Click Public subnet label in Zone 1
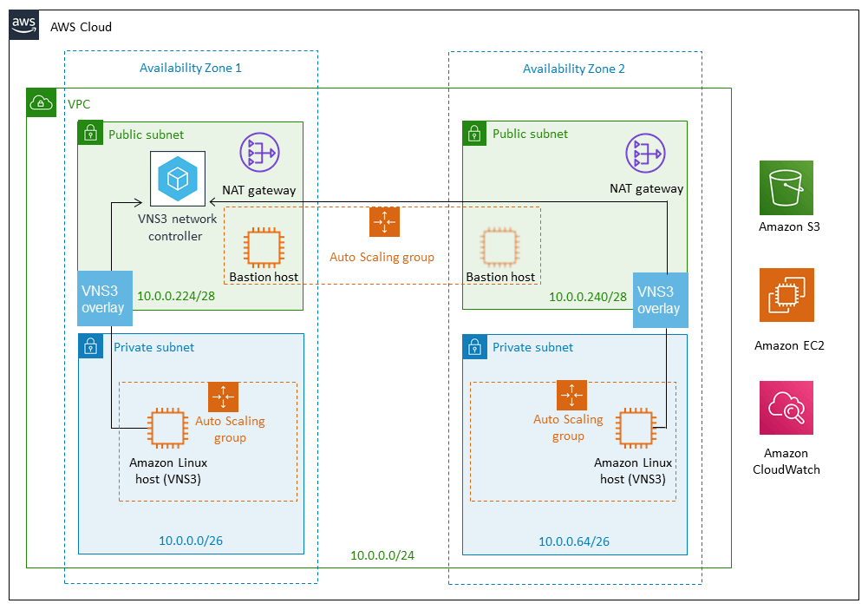Viewport: 868px width, 610px height. coord(147,134)
